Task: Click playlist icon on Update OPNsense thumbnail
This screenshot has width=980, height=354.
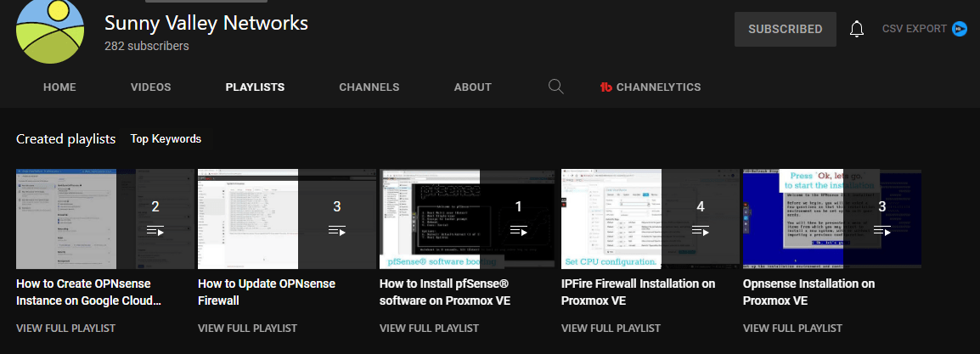Action: point(337,230)
